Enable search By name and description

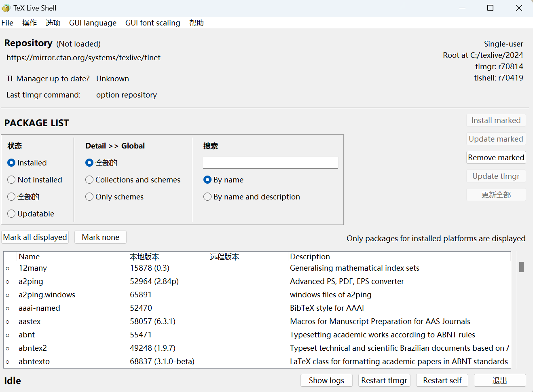click(x=207, y=197)
